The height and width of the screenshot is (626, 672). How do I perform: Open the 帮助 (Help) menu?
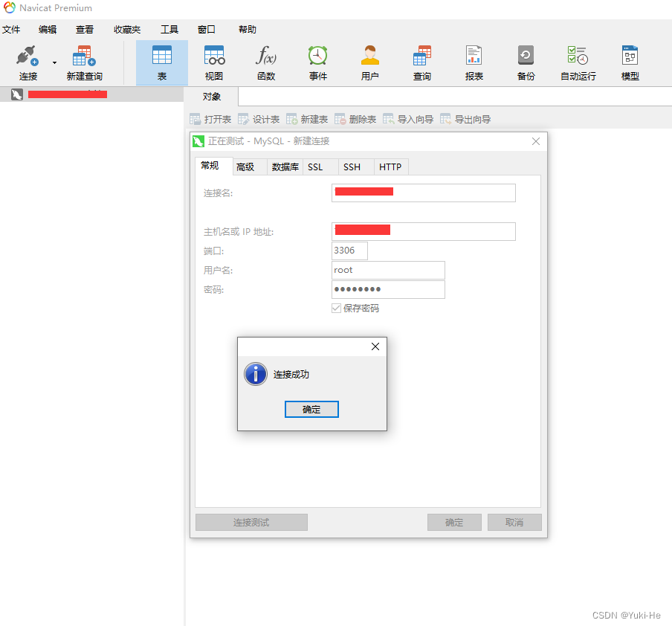(248, 30)
